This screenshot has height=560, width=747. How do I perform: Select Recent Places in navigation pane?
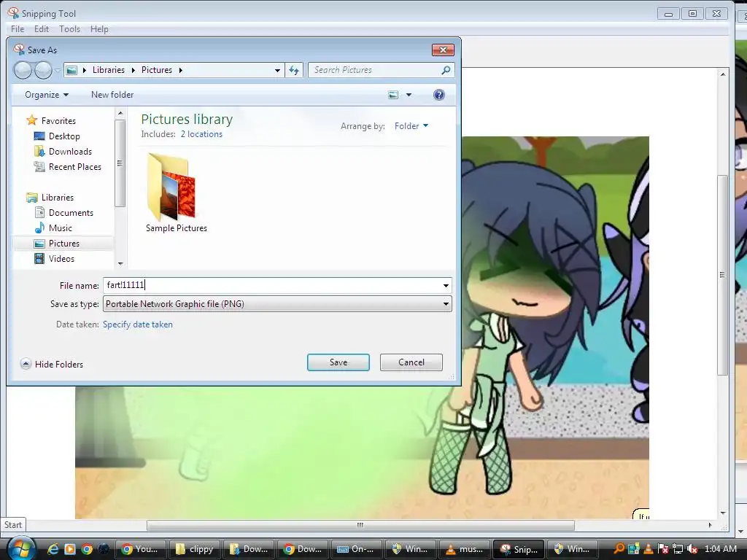point(74,167)
